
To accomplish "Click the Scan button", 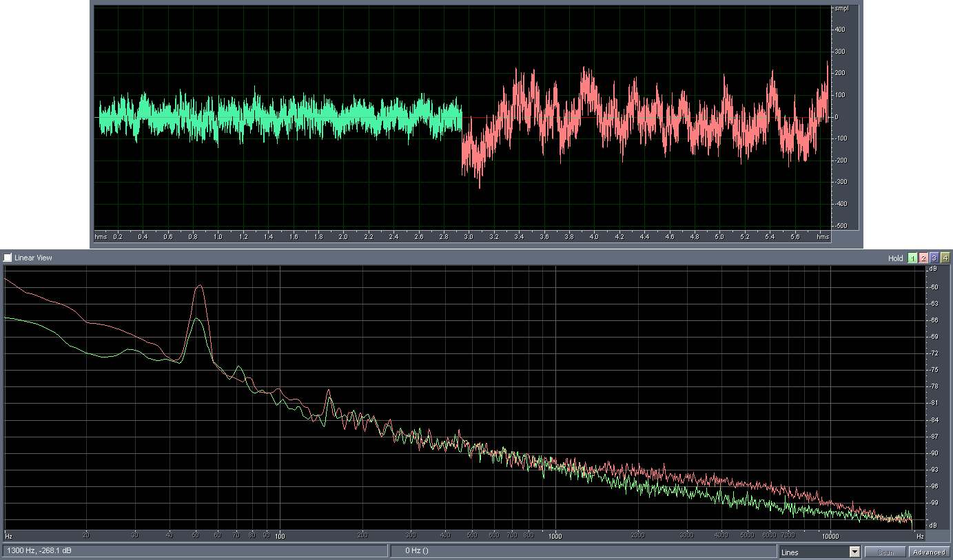I will click(885, 552).
